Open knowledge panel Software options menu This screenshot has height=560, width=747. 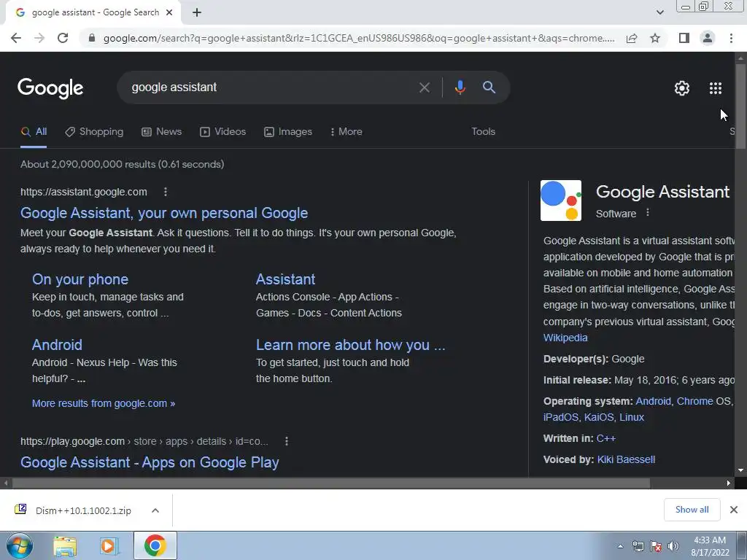[648, 213]
